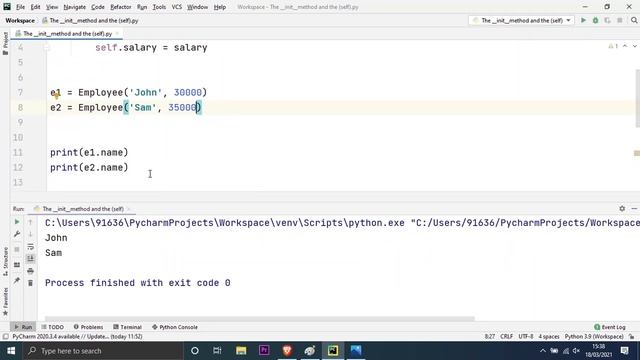The image size is (640, 360).
Task: Hide the Run tool window
Action: (x=634, y=209)
